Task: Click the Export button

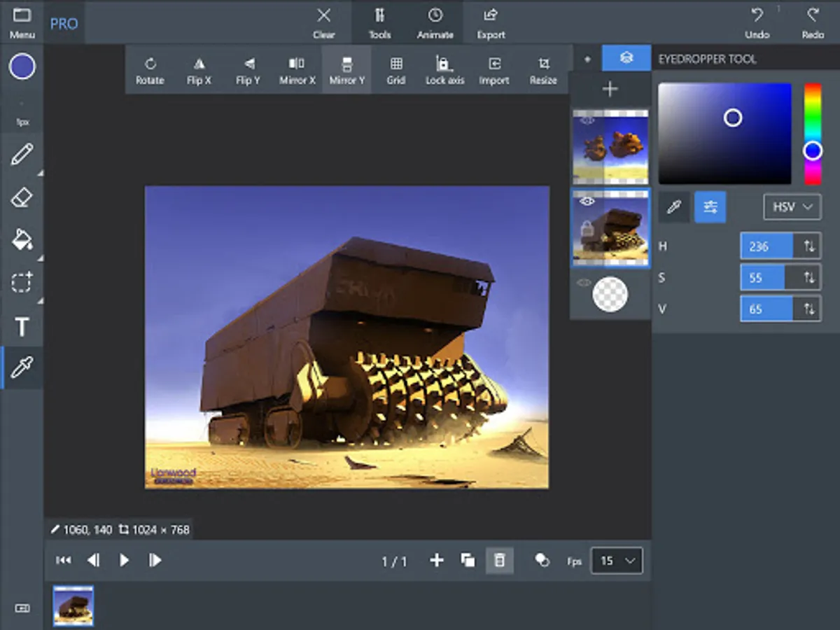Action: click(x=491, y=23)
